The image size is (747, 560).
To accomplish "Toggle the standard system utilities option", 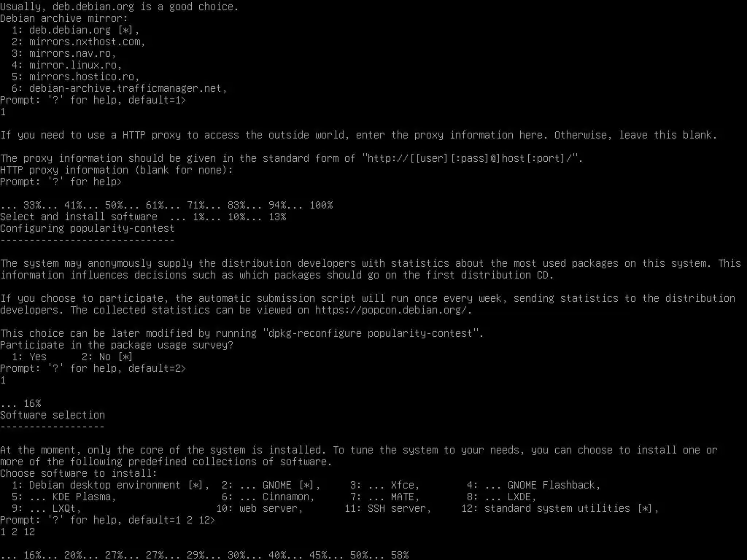I will point(560,508).
